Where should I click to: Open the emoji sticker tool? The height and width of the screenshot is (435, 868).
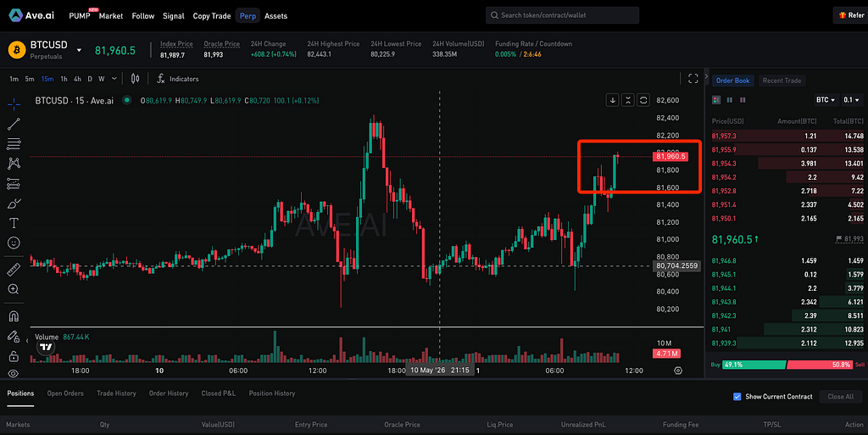point(14,243)
